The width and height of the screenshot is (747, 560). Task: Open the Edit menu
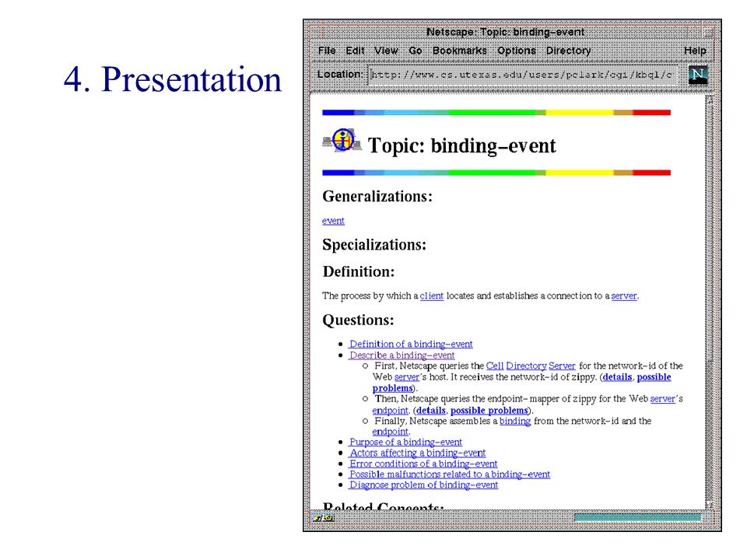pos(355,51)
